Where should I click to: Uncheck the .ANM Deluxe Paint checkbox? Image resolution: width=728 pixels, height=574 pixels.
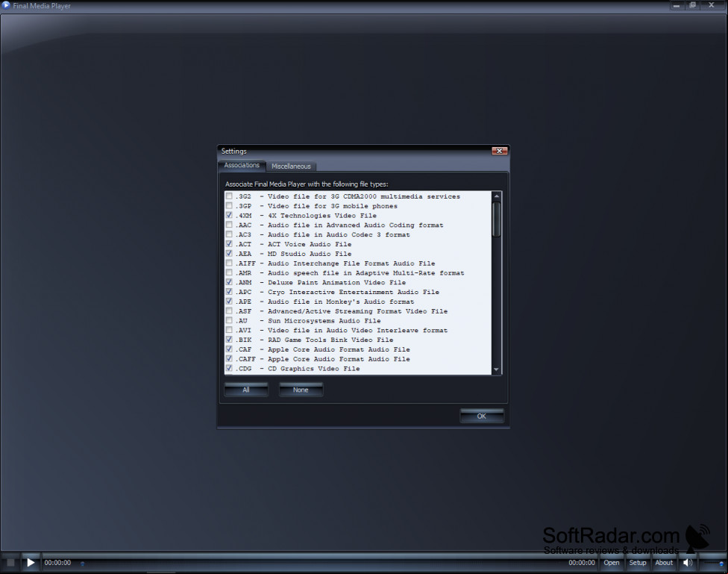[229, 282]
